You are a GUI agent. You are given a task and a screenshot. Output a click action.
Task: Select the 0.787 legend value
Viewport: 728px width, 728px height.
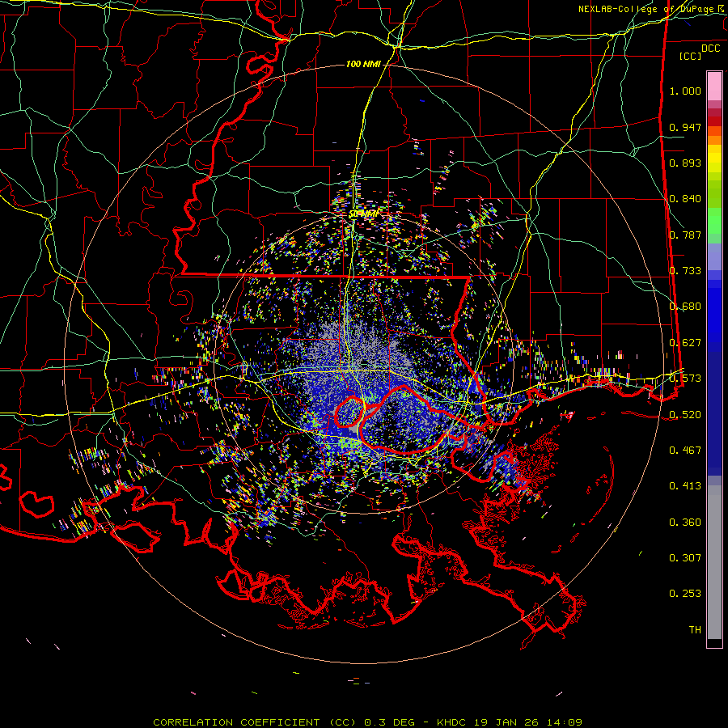pyautogui.click(x=685, y=235)
